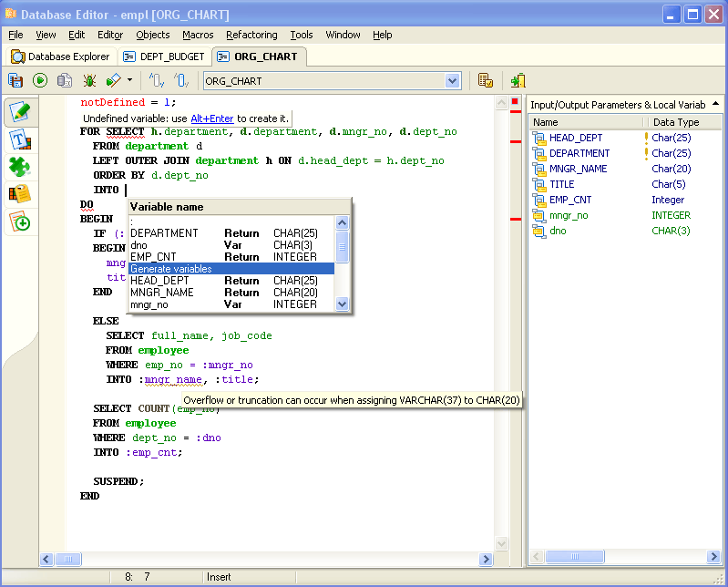Screen dimensions: 728x587
Task: Click the green Run procedure icon
Action: click(40, 81)
